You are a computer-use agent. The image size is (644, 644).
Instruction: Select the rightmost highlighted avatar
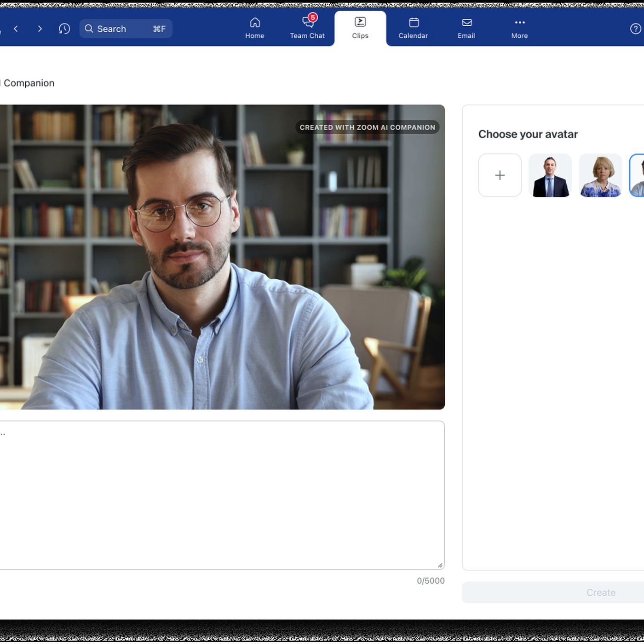639,175
